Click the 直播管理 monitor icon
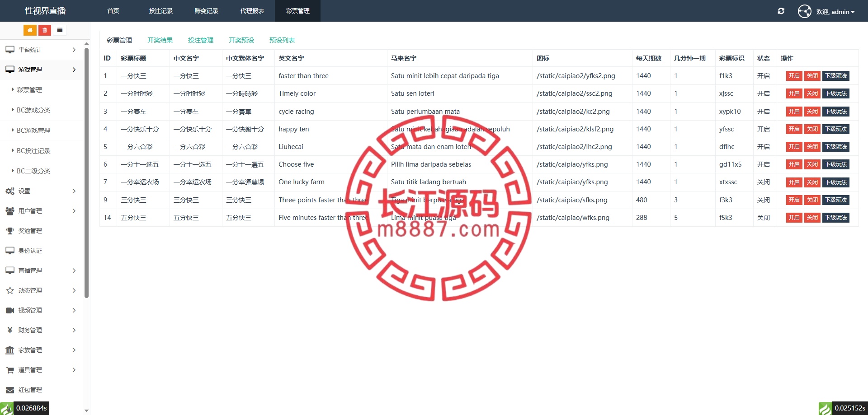868x415 pixels. (10, 270)
